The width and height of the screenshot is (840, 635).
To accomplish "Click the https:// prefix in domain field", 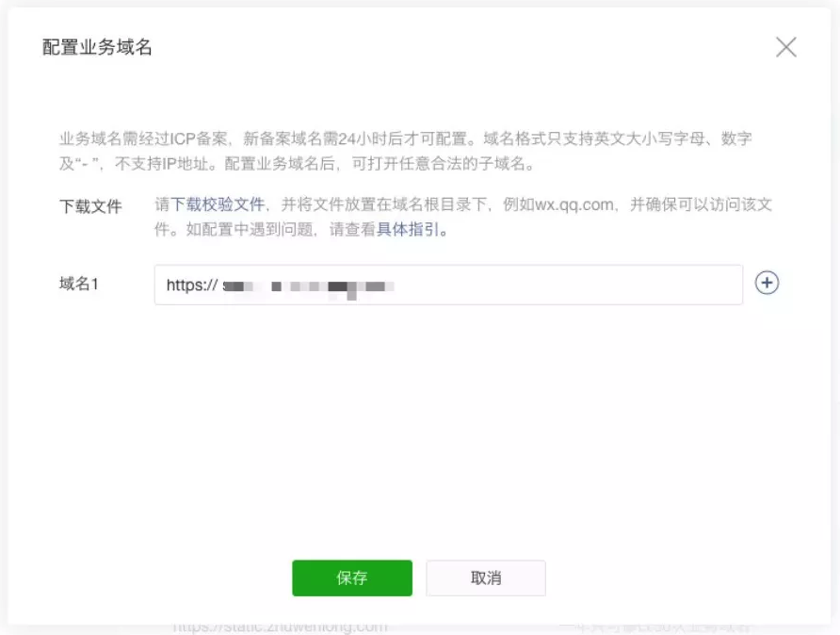I will (x=191, y=285).
